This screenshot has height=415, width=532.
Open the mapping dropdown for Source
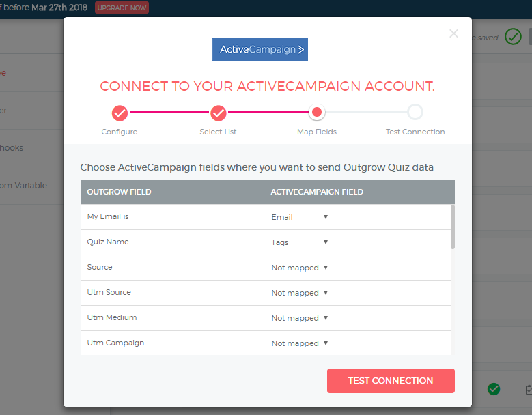click(300, 268)
